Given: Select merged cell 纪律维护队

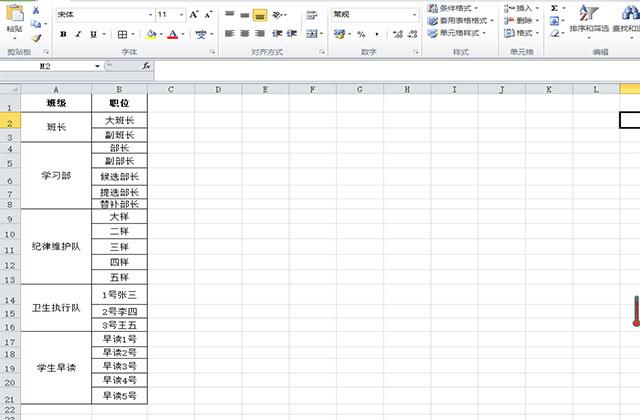Looking at the screenshot, I should 56,247.
